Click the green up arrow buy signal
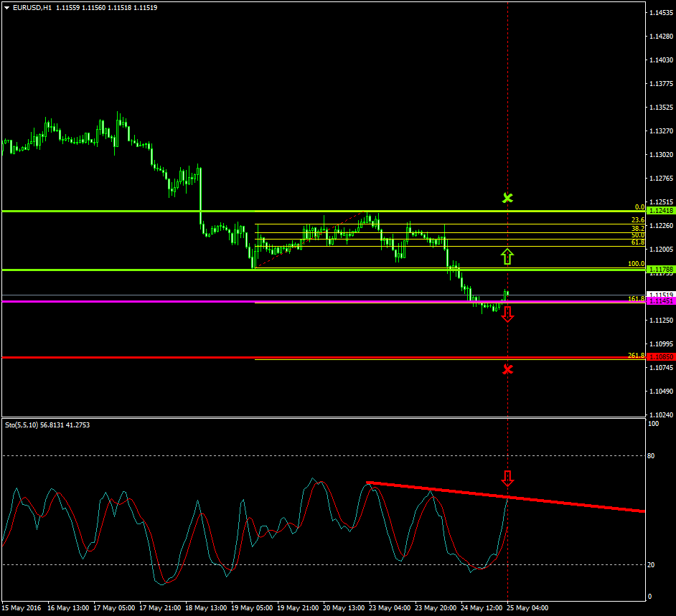 coord(507,255)
